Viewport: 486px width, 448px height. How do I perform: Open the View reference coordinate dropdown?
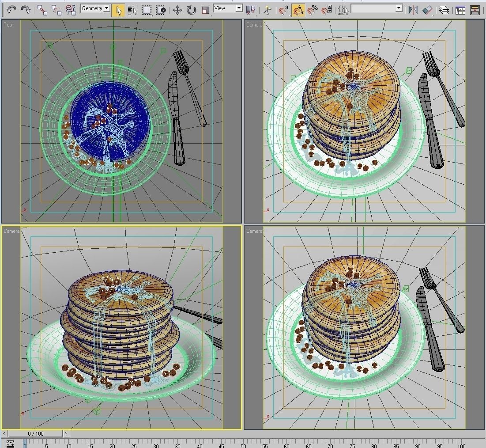228,8
